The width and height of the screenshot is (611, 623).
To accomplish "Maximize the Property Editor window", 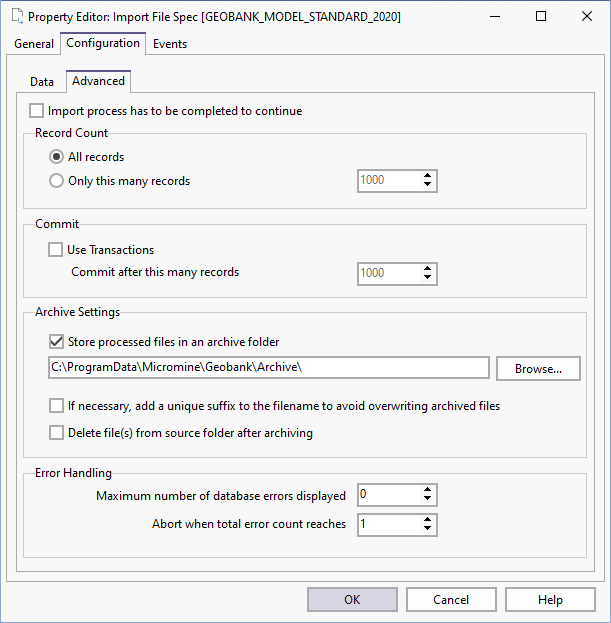I will (x=541, y=17).
